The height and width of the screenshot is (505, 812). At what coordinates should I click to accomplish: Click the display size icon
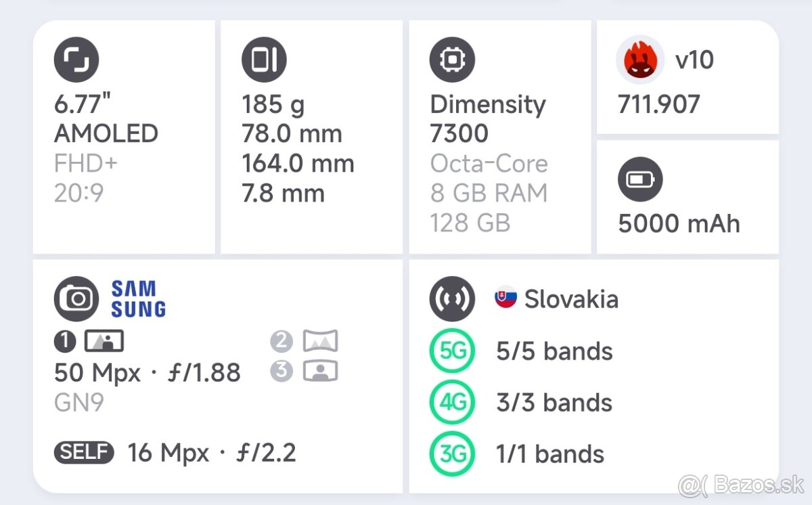pos(76,60)
